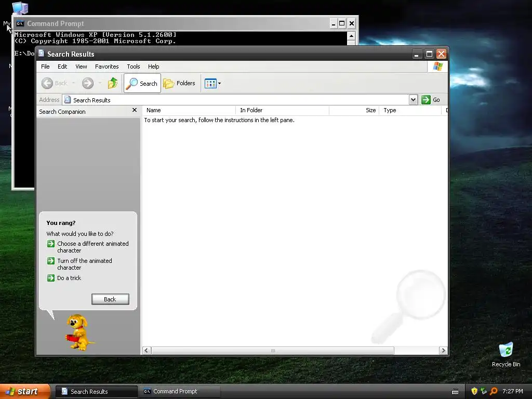Show the Folders pane
Screen dimensions: 532x399
179,83
